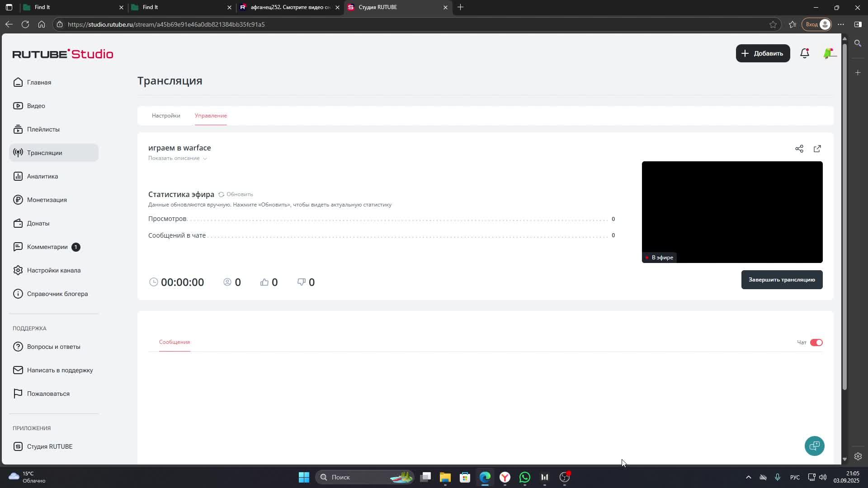Show hidden system tray icons

(x=748, y=477)
